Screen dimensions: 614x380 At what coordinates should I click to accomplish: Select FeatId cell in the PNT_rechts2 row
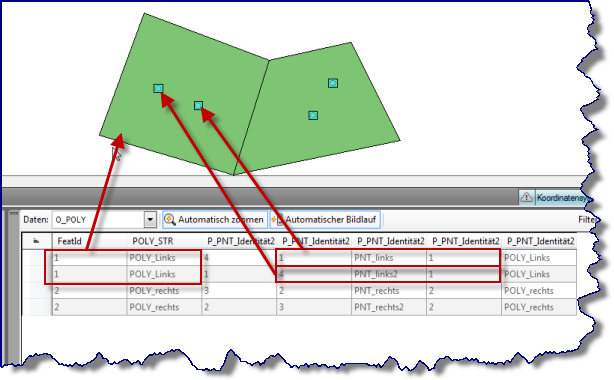pyautogui.click(x=89, y=307)
